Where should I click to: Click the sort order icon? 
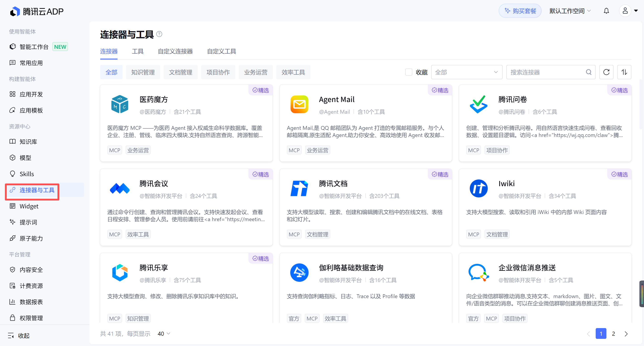624,72
